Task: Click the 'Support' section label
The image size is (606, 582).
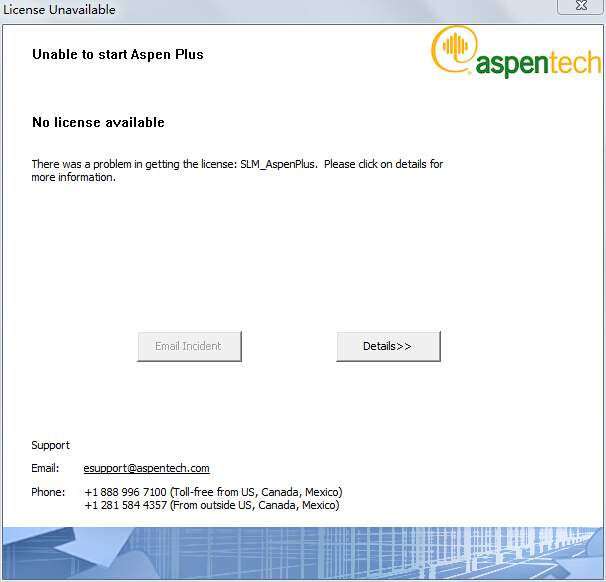Action: coord(50,445)
